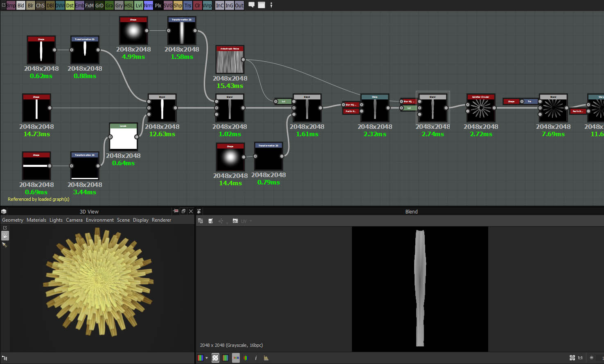Open the Scene menu

pos(123,220)
